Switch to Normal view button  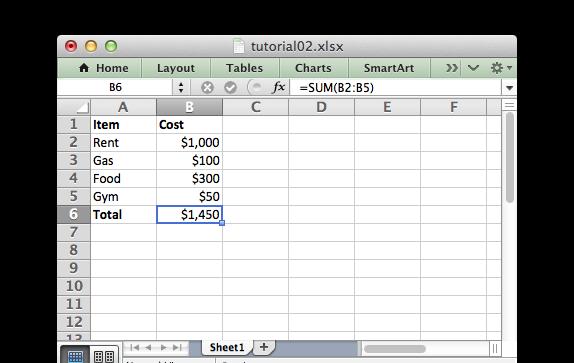click(x=75, y=356)
